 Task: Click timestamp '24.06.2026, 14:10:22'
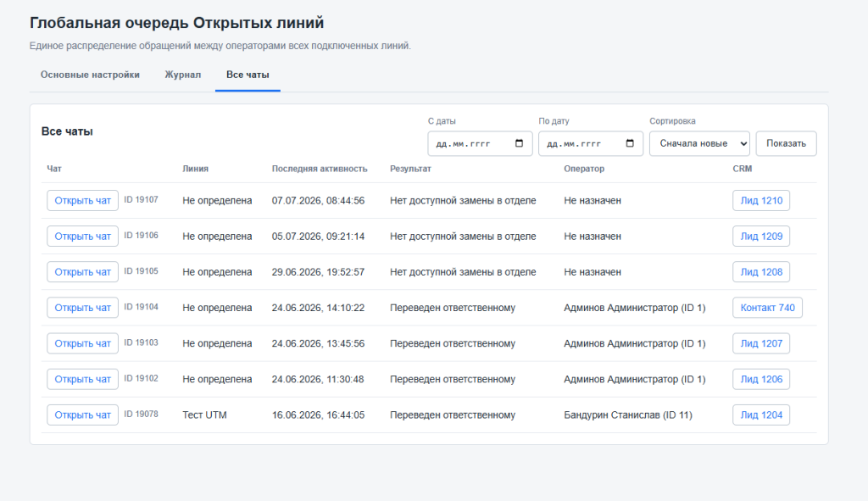point(319,308)
